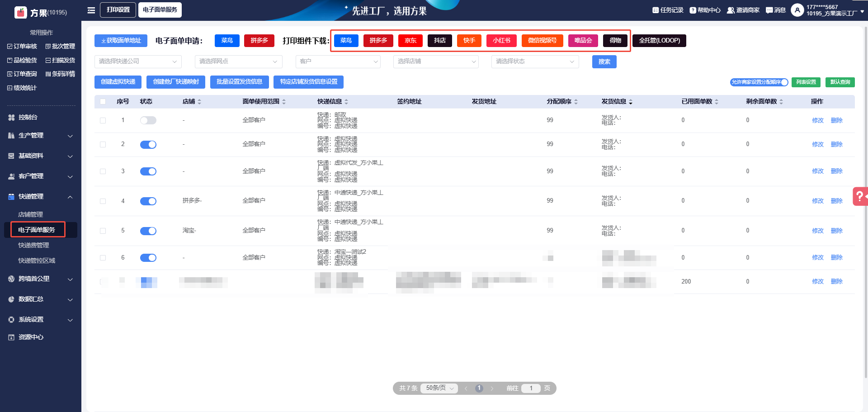Click the 方果 apple logo icon
The image size is (868, 412).
21,12
